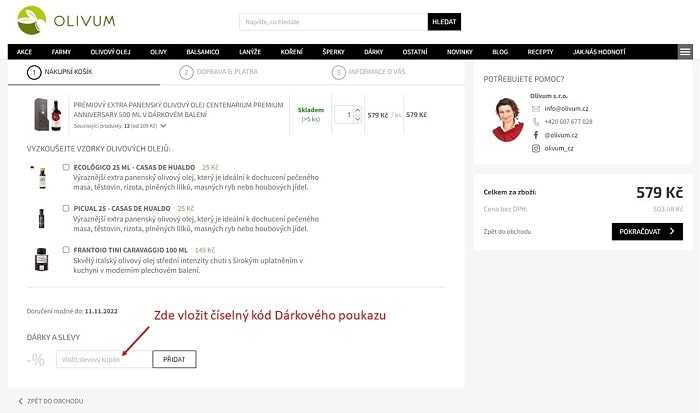Check the Ecológico 25 ml sample
This screenshot has width=700, height=413.
(x=66, y=167)
